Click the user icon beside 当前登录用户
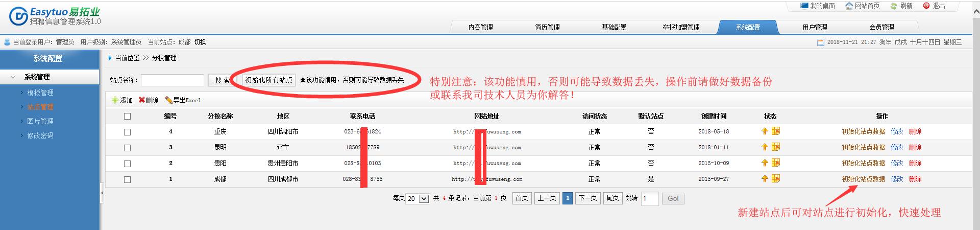Screen dimensions: 980x230 7,42
